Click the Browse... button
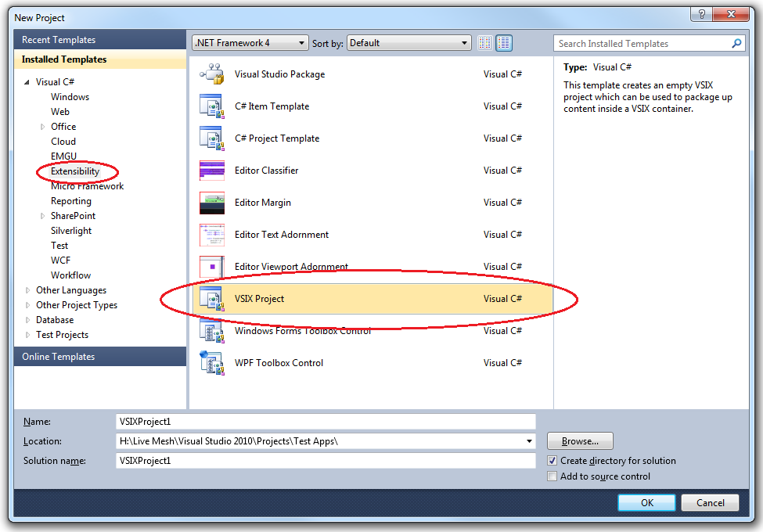 580,441
